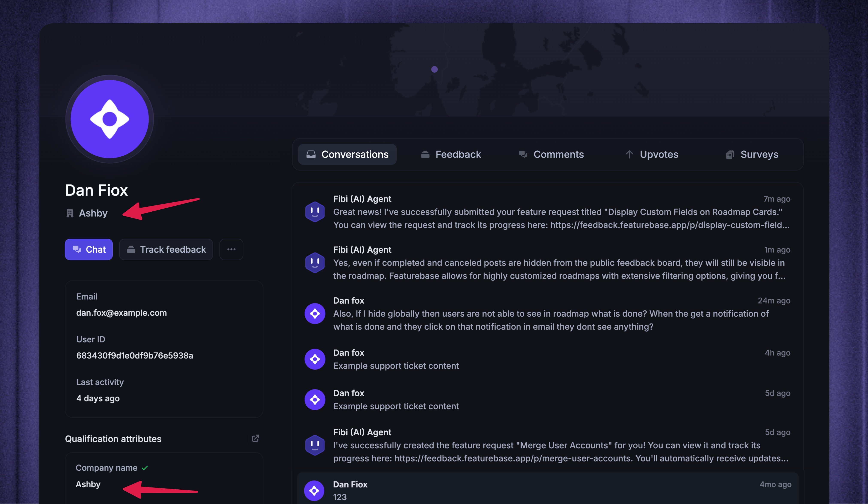Click the Fibi avatar on the 1m ago conversation
868x504 pixels.
tap(315, 263)
